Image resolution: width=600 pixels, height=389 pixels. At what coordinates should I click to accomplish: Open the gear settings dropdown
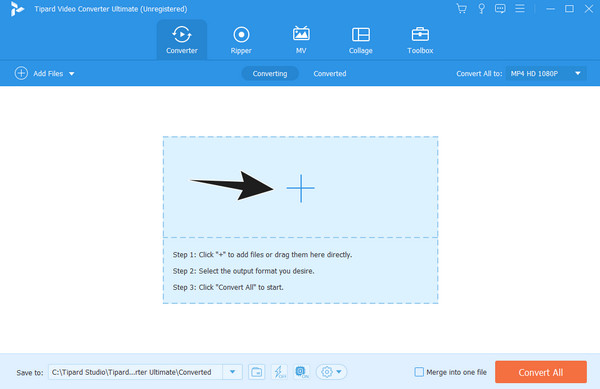(x=331, y=372)
